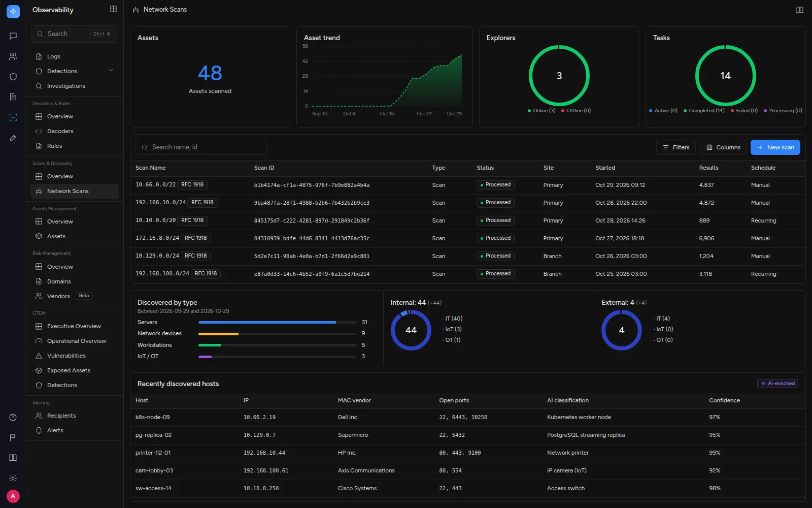This screenshot has height=508, width=812.
Task: Toggle theme with sun icon
Action: (13, 479)
